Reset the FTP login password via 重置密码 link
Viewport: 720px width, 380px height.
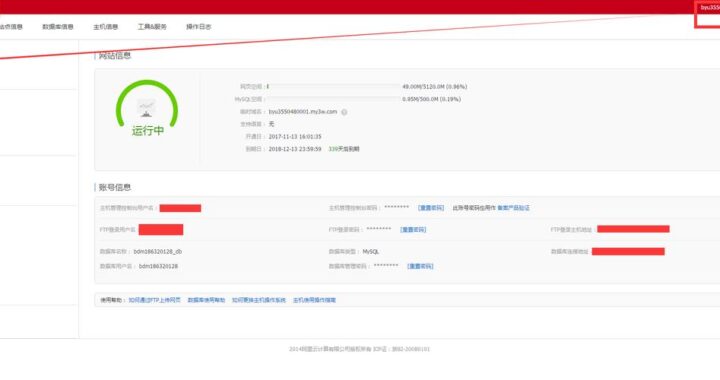click(x=413, y=229)
